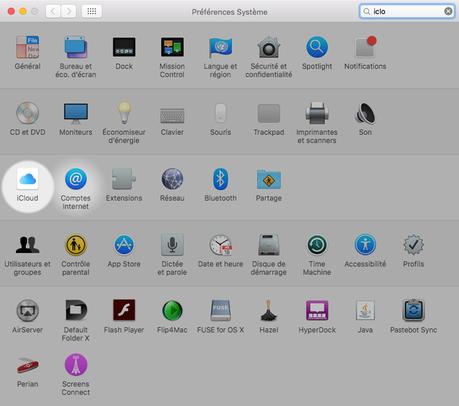Open the HyperDock preference pane
Screen dimensions: 459x406
[317, 317]
